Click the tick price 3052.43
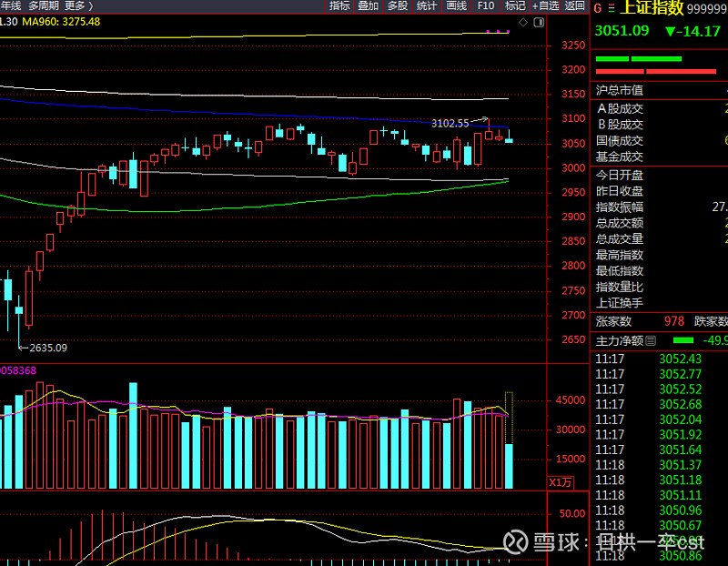This screenshot has width=728, height=566. [x=680, y=359]
